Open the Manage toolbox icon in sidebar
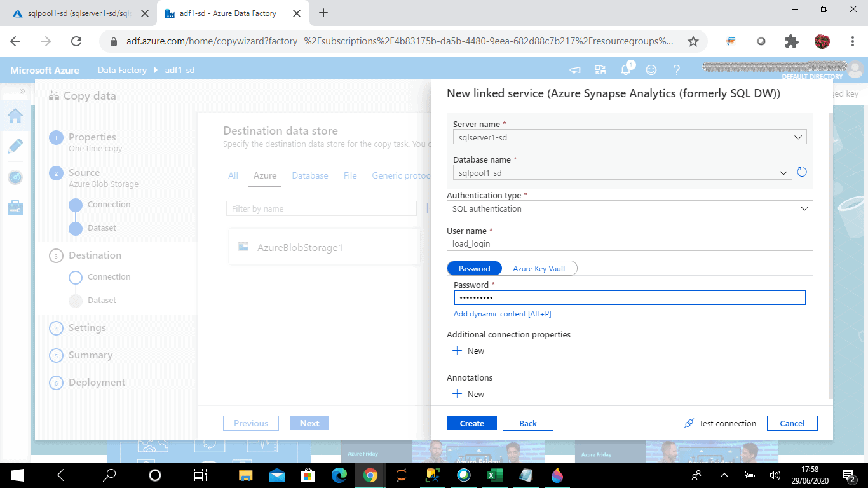 point(15,208)
